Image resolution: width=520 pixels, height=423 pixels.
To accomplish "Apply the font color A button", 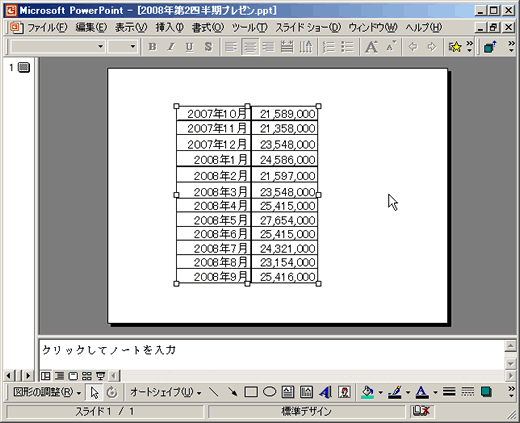I will tap(422, 392).
